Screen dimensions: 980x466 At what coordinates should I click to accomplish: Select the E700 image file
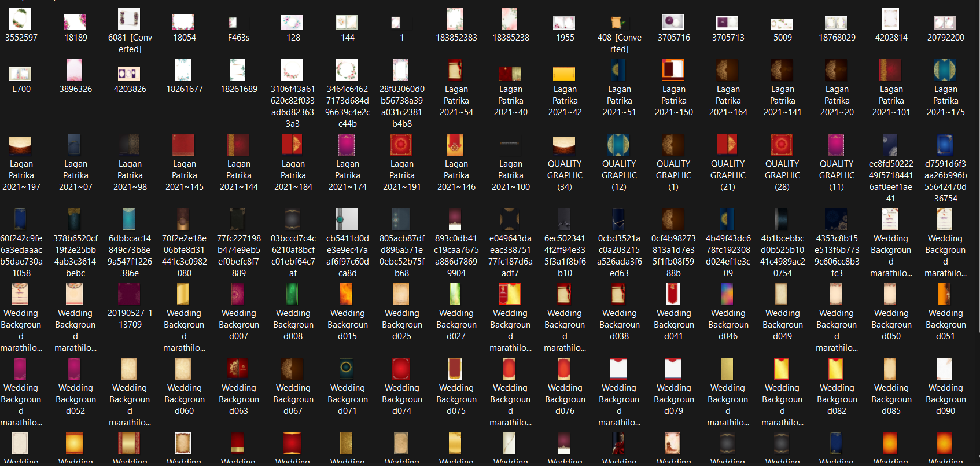click(21, 74)
